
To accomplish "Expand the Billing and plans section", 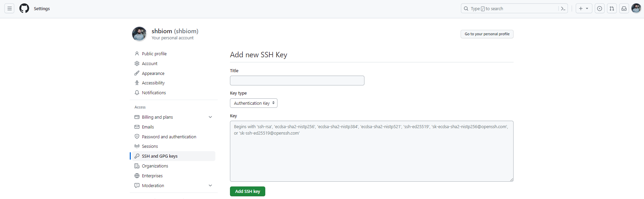I will (210, 117).
